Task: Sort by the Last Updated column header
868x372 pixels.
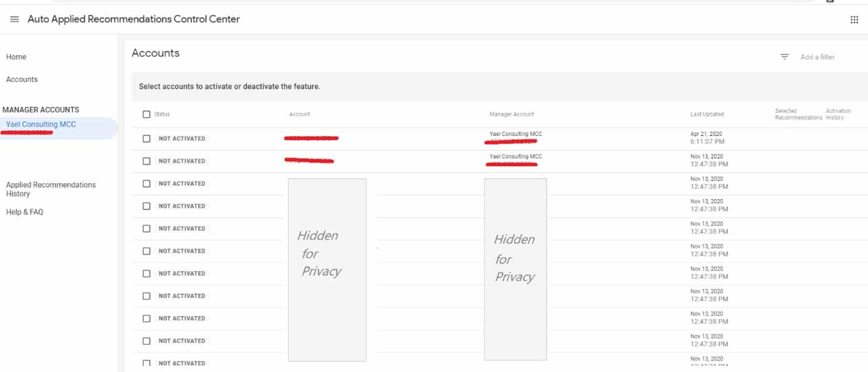Action: (707, 114)
